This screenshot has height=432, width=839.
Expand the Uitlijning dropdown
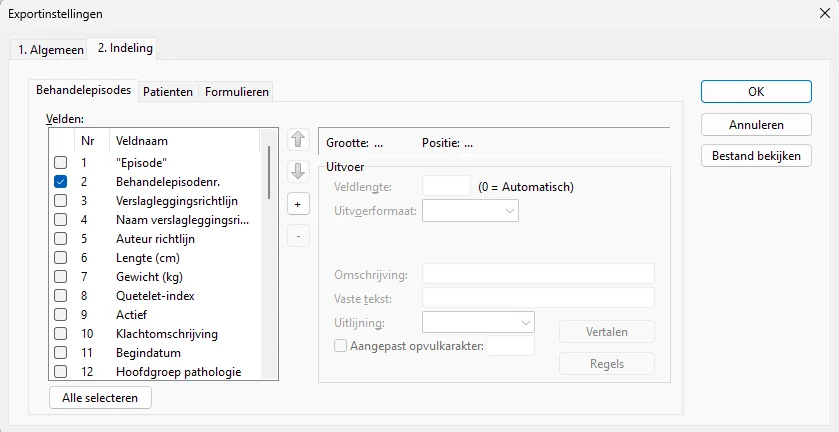[x=479, y=322]
